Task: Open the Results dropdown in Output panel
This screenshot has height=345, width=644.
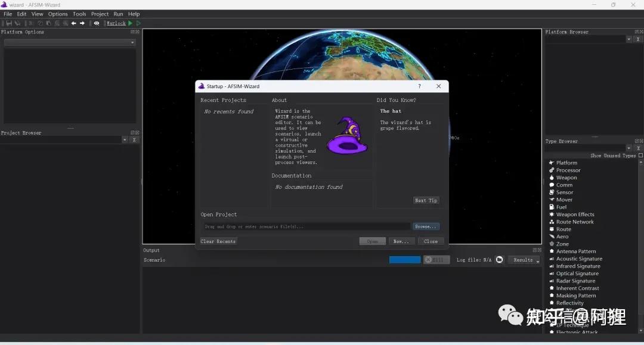Action: (x=524, y=260)
